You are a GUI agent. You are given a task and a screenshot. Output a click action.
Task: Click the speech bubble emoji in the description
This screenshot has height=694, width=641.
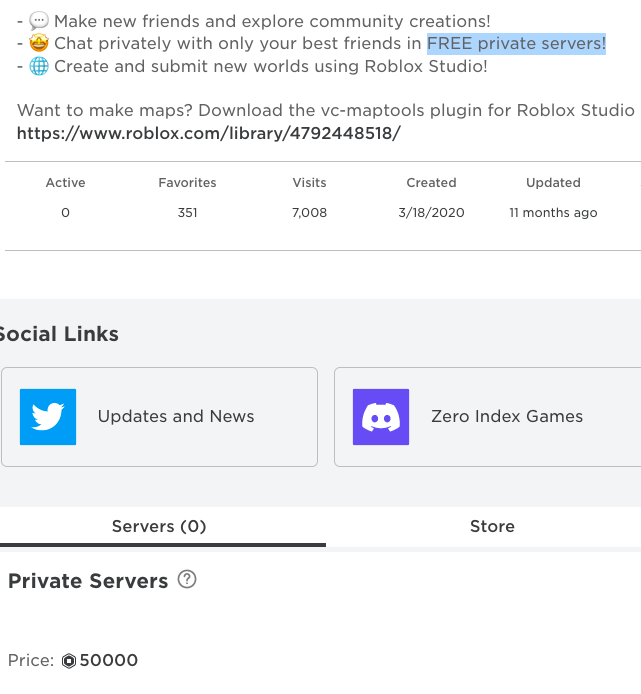[x=39, y=21]
